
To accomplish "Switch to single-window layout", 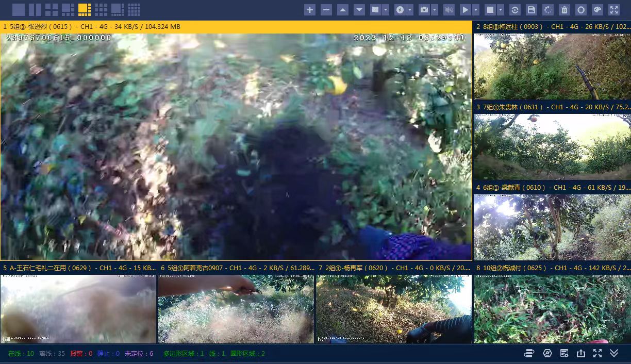I will point(19,9).
